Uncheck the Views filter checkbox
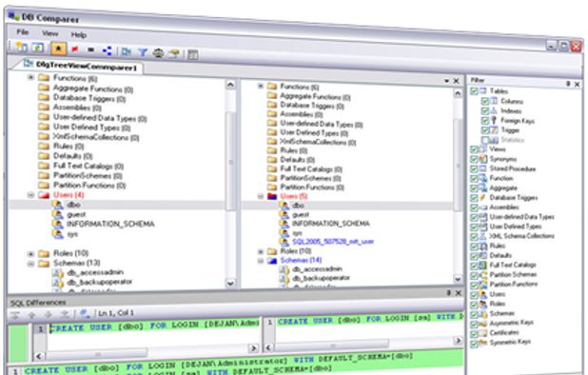 (x=475, y=149)
